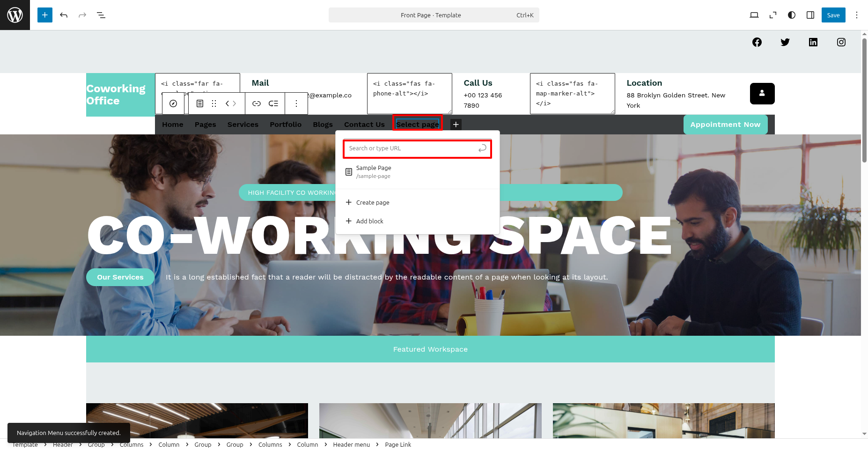Open the editor Options menu
The image size is (868, 450).
[x=856, y=15]
